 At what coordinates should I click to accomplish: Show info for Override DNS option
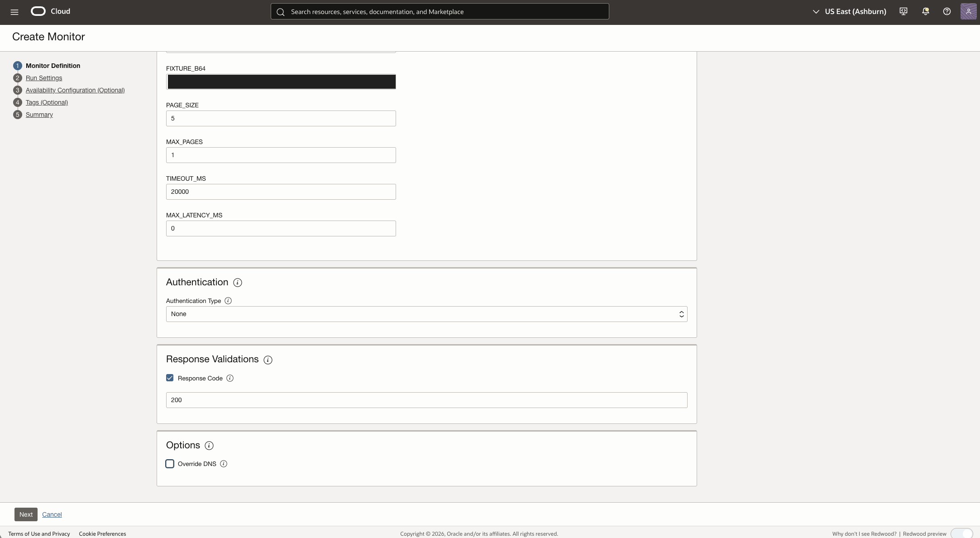224,464
